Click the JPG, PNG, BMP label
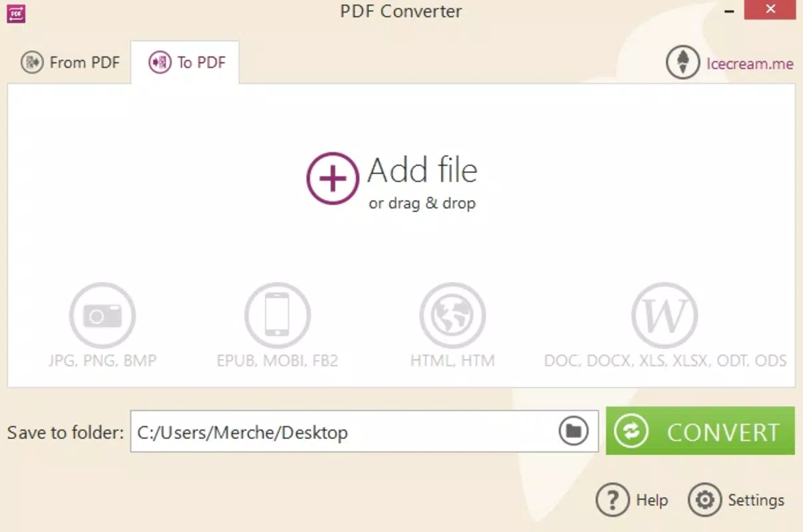This screenshot has height=532, width=803. click(102, 361)
